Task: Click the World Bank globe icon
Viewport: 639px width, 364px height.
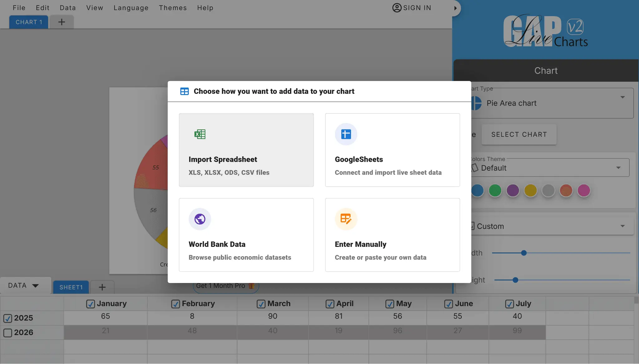Action: (x=200, y=219)
